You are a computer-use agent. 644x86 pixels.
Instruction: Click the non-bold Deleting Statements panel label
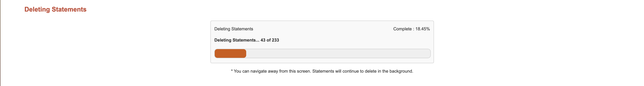(233, 29)
